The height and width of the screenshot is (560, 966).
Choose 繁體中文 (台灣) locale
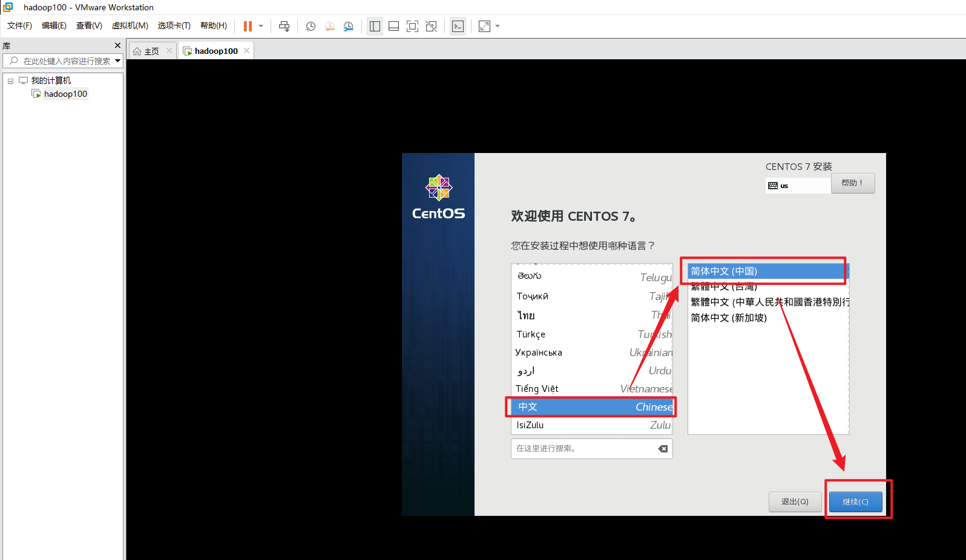click(x=768, y=287)
